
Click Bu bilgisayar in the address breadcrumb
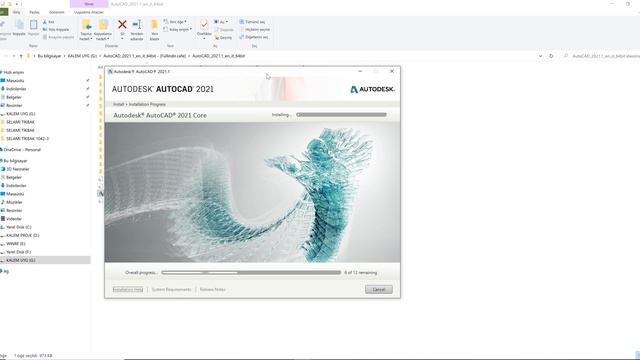[x=49, y=56]
